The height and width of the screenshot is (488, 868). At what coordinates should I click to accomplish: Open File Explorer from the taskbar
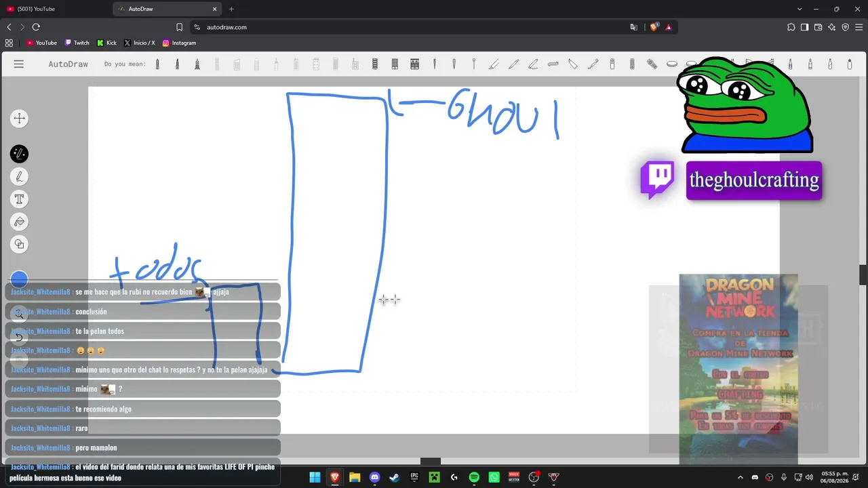(x=355, y=477)
